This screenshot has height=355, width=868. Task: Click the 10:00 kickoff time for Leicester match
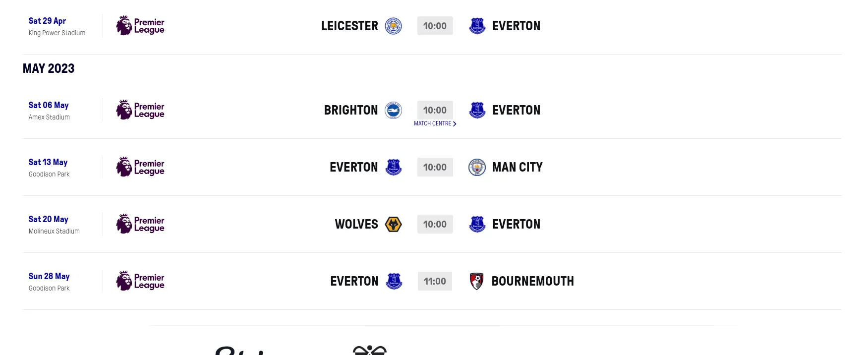coord(435,26)
